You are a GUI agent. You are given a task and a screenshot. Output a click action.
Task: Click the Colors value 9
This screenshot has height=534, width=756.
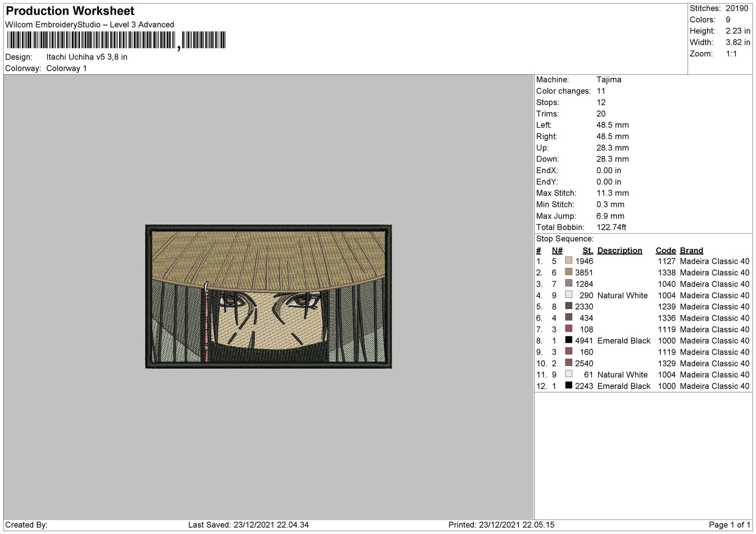click(x=728, y=20)
